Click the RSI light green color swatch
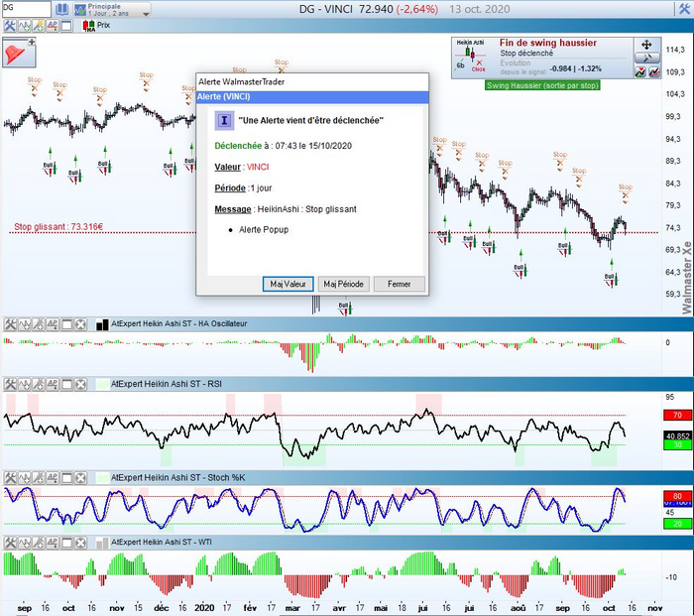Screen dimensions: 694x616 pyautogui.click(x=102, y=385)
